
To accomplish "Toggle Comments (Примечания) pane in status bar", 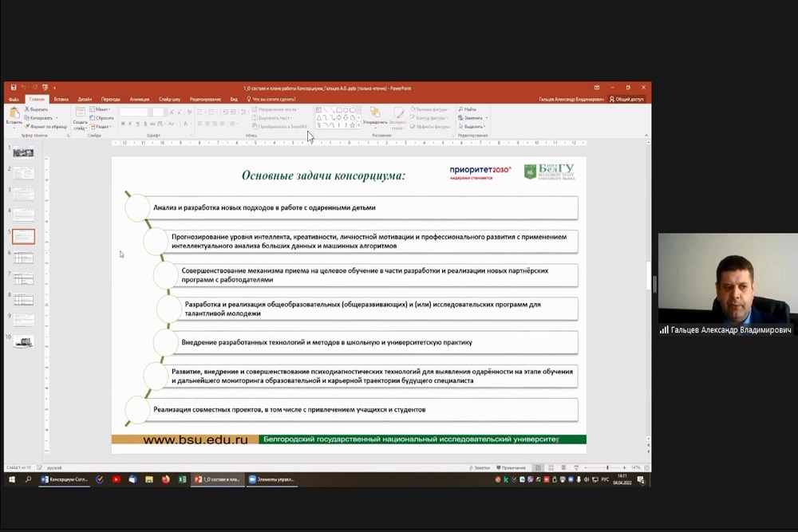I will click(x=511, y=467).
